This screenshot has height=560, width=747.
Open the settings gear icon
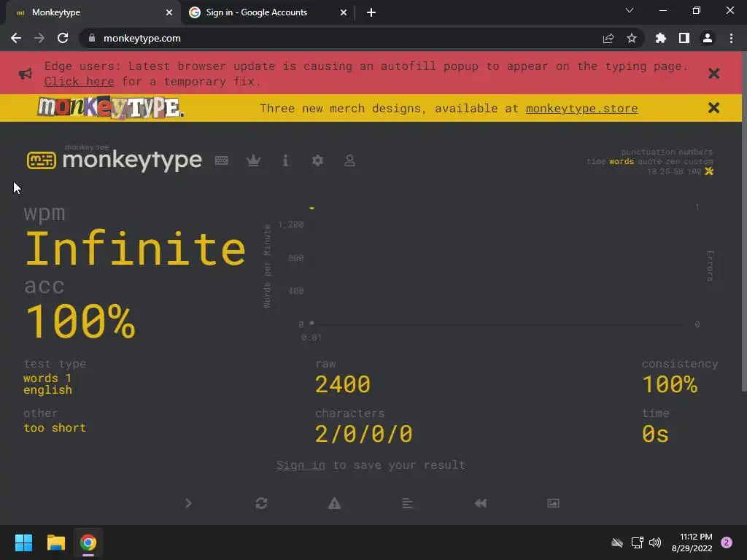pyautogui.click(x=318, y=160)
